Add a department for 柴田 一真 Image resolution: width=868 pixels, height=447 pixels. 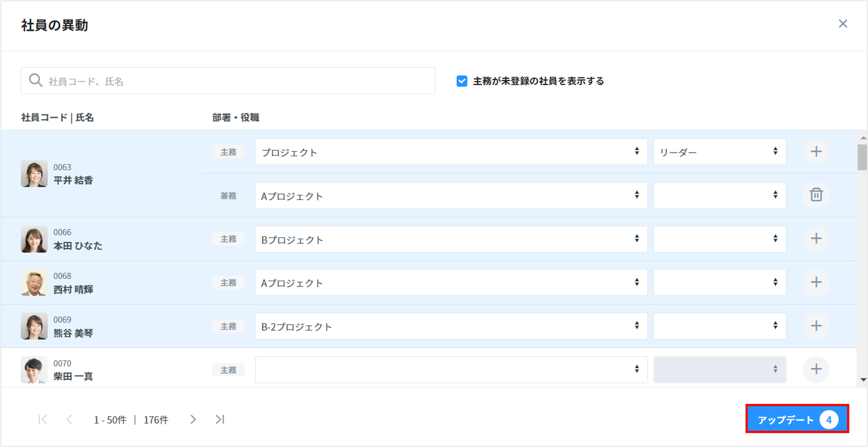click(x=816, y=369)
